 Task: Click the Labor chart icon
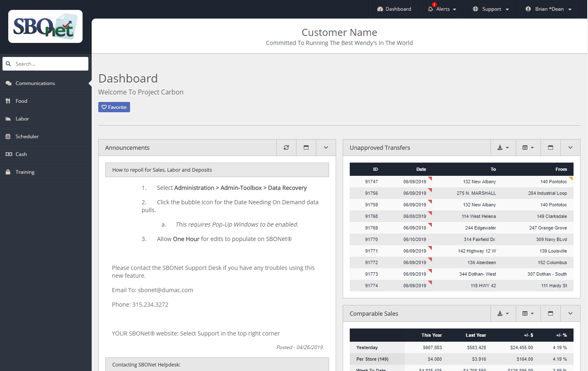[8, 119]
